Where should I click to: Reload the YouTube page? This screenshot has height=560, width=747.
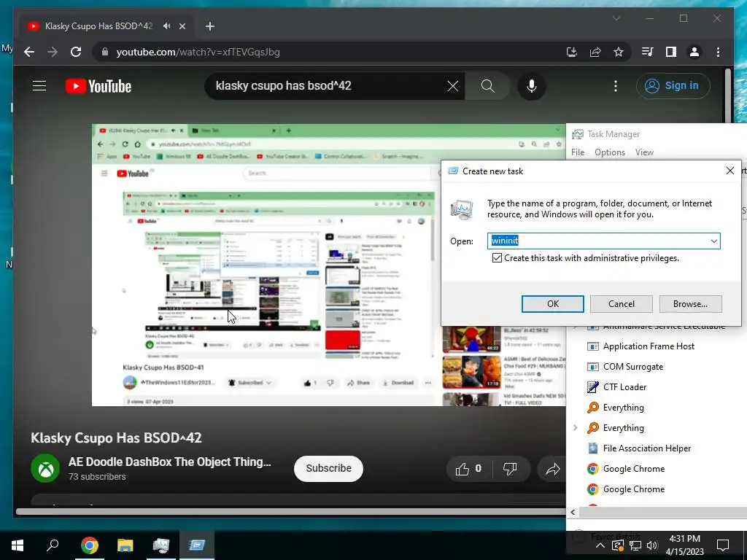tap(76, 52)
